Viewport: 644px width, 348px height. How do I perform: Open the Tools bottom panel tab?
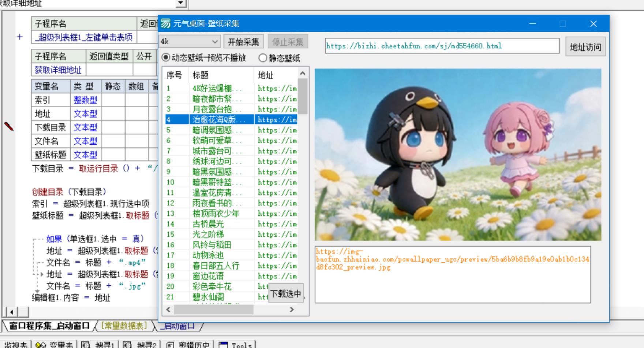[235, 345]
